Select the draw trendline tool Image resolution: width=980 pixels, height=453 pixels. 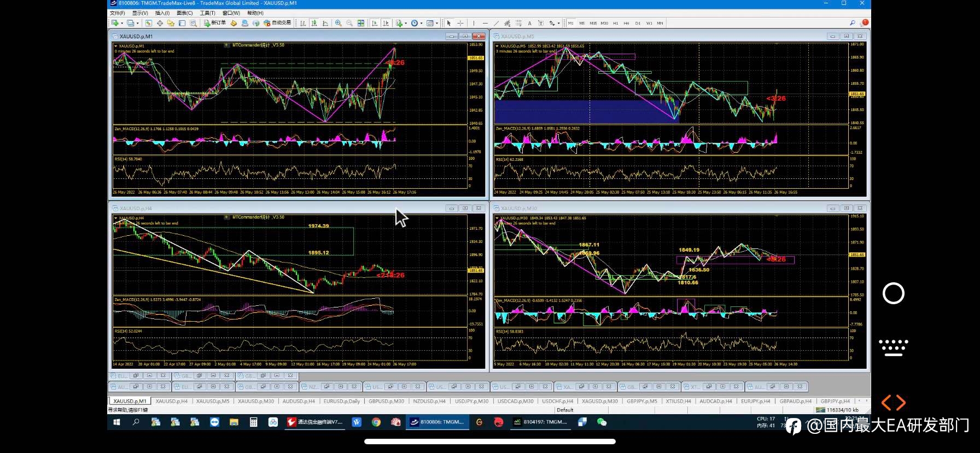(496, 23)
